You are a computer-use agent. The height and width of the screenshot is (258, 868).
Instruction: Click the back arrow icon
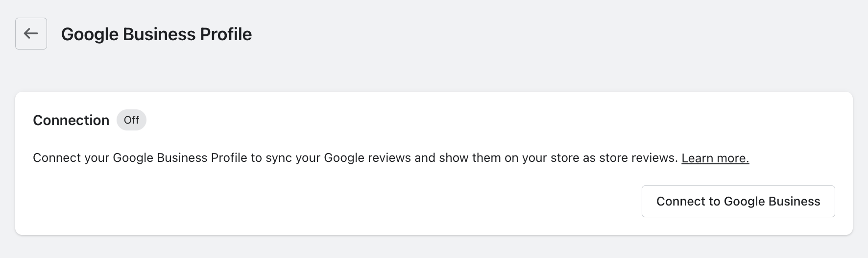(x=31, y=33)
